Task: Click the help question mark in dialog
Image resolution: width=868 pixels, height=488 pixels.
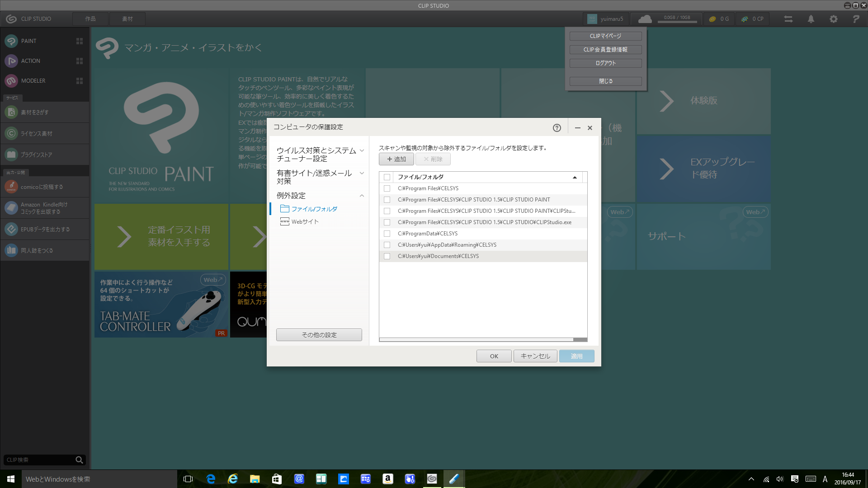Action: click(557, 128)
